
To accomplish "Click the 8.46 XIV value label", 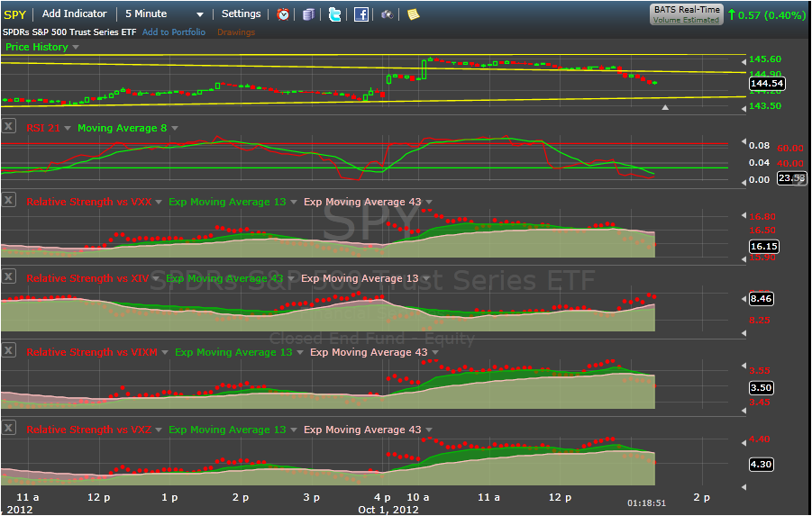I will coord(761,299).
